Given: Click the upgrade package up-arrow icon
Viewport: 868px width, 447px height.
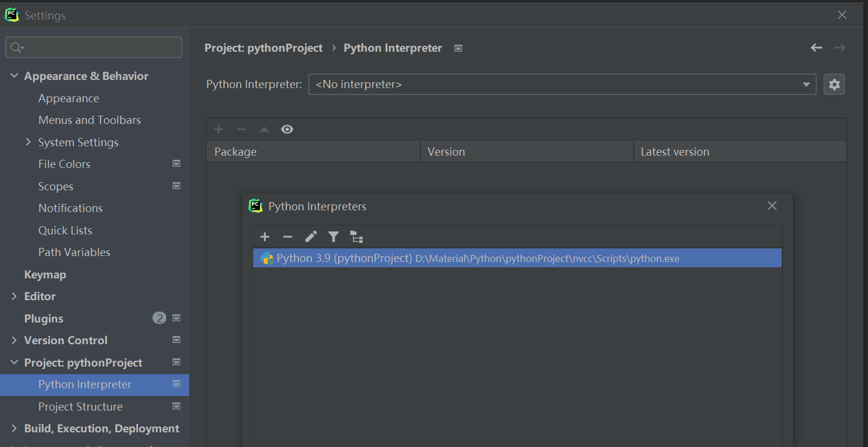Looking at the screenshot, I should click(264, 129).
